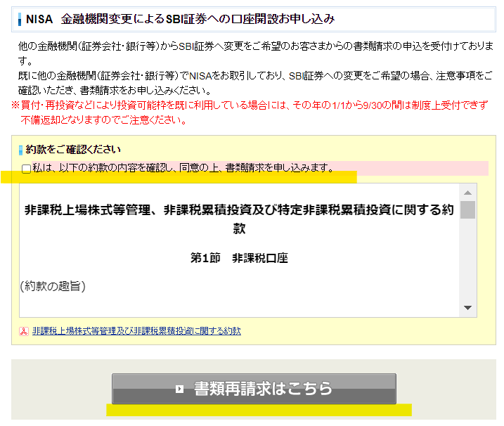504x426 pixels.
Task: Click the (約款の趣旨) text in the terms box
Action: pos(53,286)
